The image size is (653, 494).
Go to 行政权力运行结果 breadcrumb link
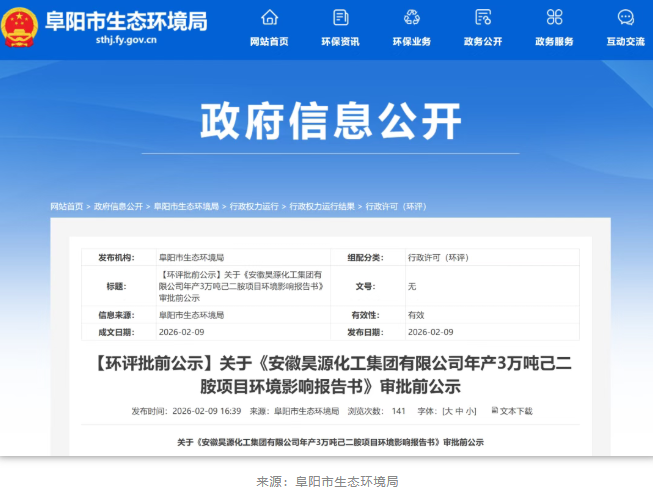point(322,207)
